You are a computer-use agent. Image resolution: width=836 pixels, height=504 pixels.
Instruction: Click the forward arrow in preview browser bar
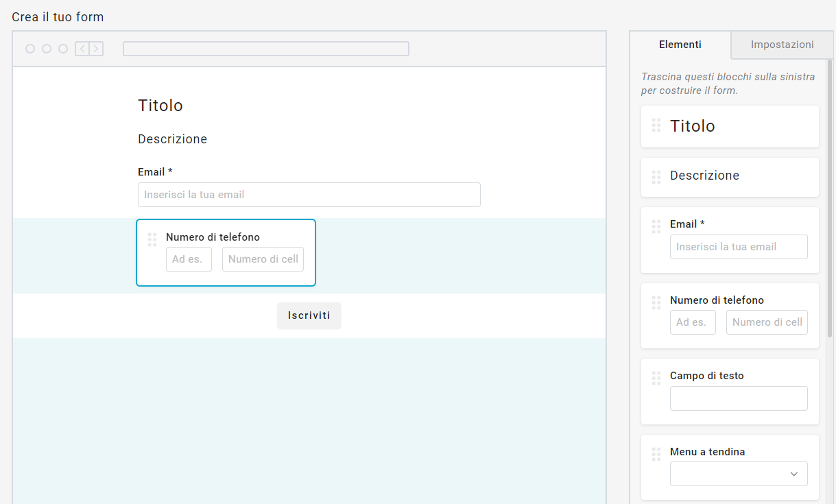[x=96, y=49]
